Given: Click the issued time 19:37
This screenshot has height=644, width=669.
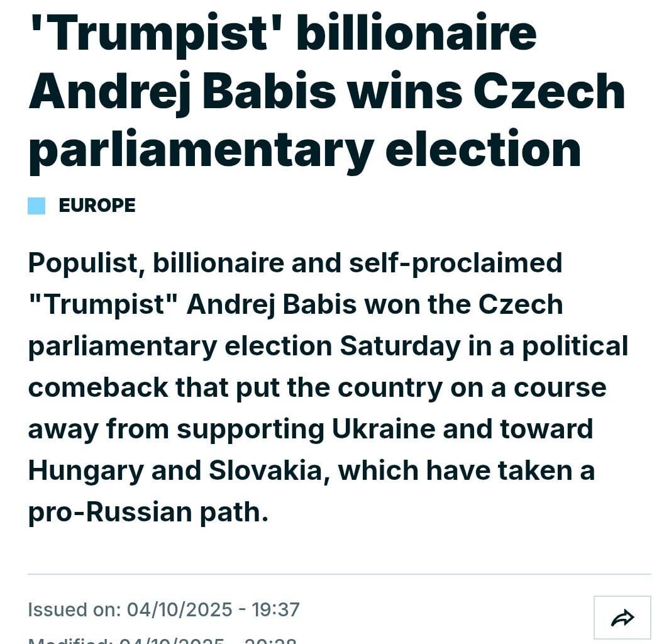Looking at the screenshot, I should coord(275,609).
